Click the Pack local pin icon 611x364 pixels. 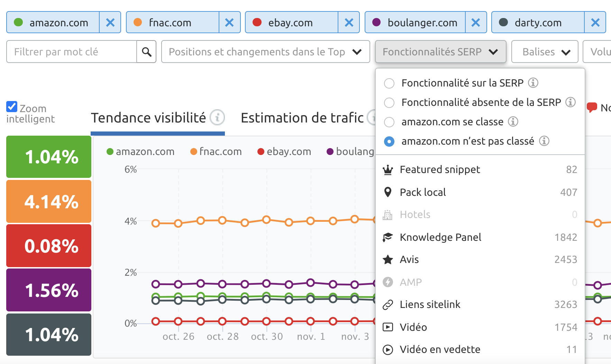pyautogui.click(x=388, y=192)
